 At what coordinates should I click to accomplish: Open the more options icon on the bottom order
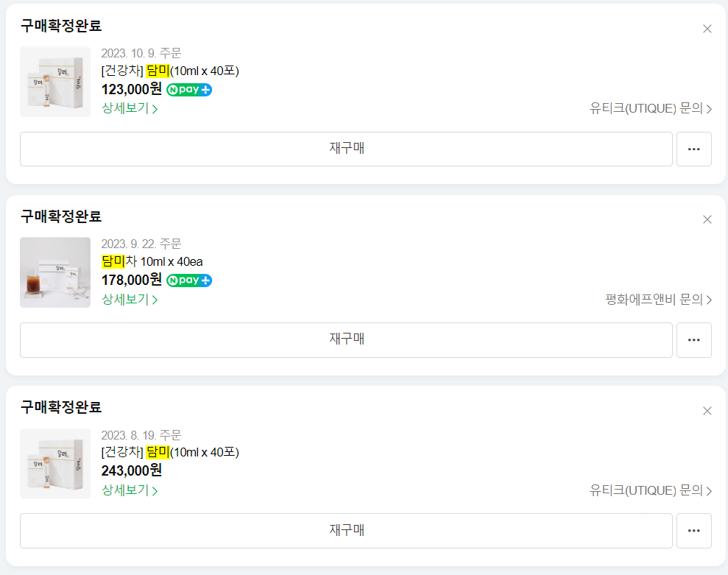click(693, 530)
